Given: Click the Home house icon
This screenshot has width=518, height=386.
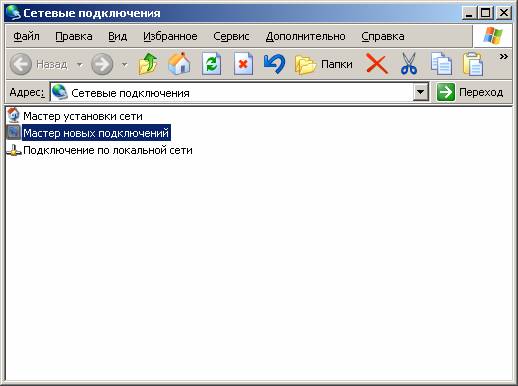Looking at the screenshot, I should (180, 64).
